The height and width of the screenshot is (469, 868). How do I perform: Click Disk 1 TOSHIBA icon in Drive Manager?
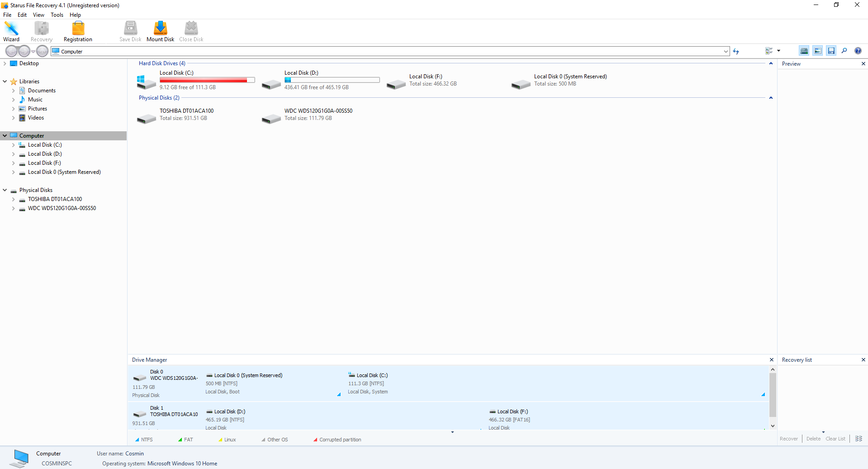(139, 414)
